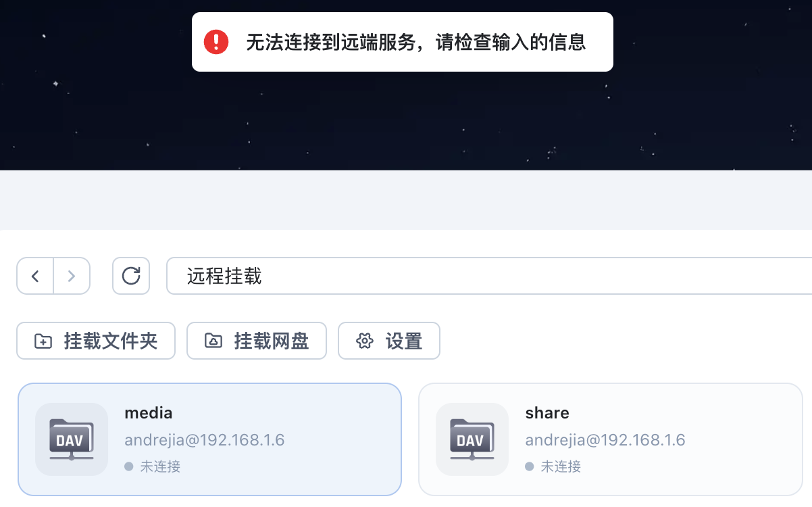Click the 远程挂载 path field
Image resolution: width=812 pixels, height=507 pixels.
pyautogui.click(x=473, y=276)
